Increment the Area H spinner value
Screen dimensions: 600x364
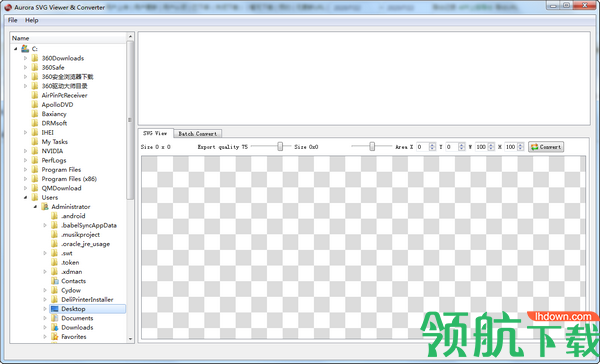(520, 145)
